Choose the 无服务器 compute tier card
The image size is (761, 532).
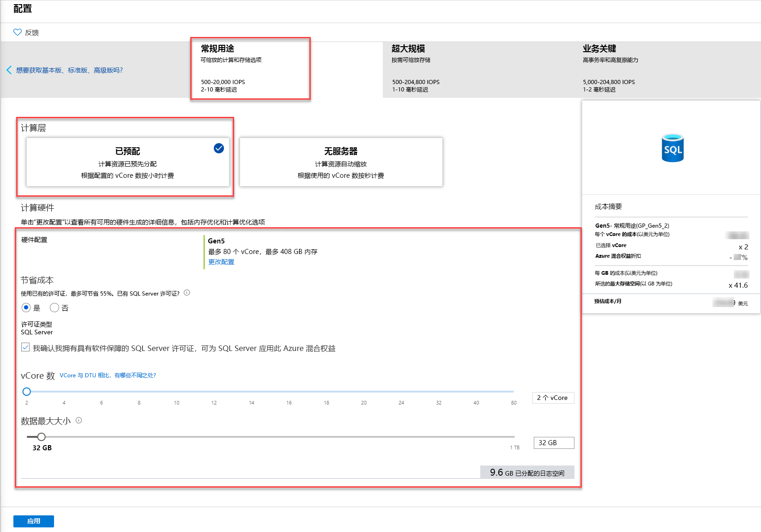(x=341, y=162)
